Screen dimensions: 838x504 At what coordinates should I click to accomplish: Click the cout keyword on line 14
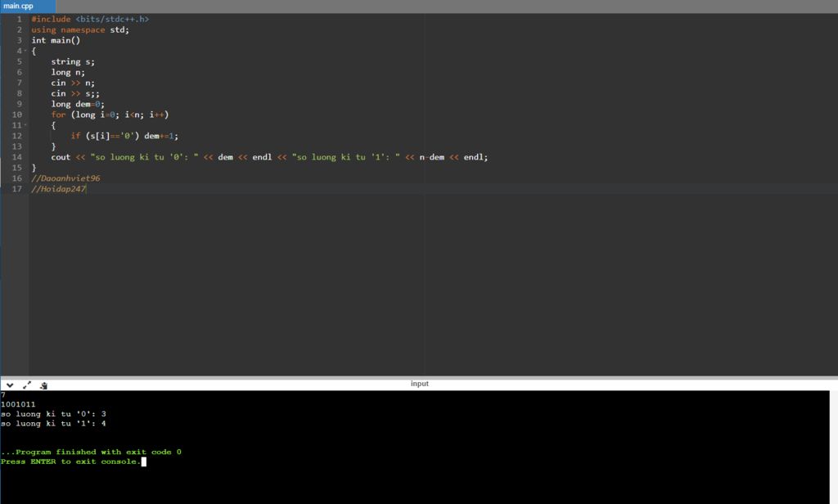pyautogui.click(x=61, y=157)
